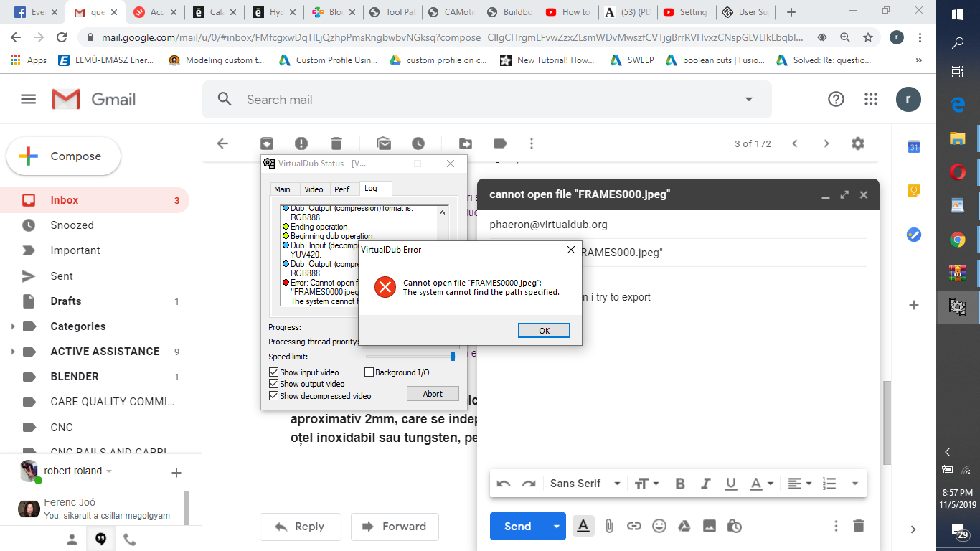Open the Inbox folder
This screenshot has height=551, width=980.
coord(95,200)
